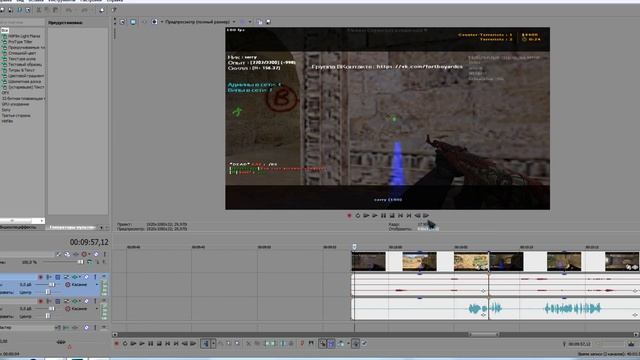Click Play on timeline transport bar
The image size is (640, 360).
point(142,344)
